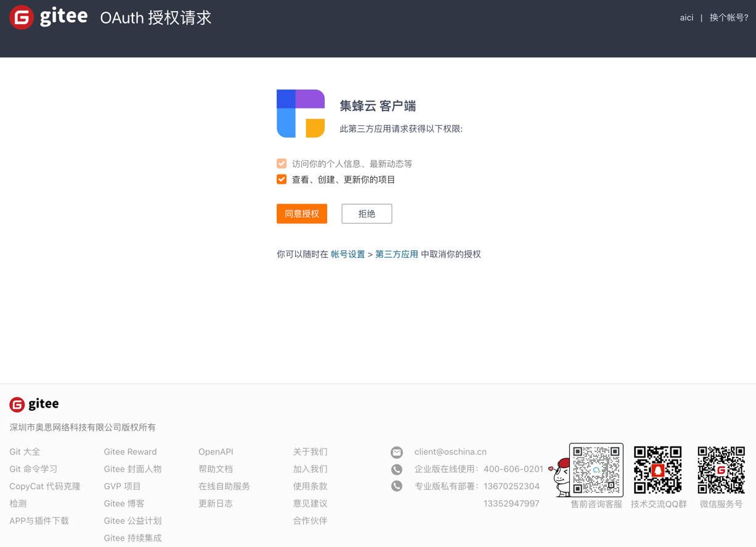Open the Gitee 博客 link
The width and height of the screenshot is (756, 547).
coord(124,504)
